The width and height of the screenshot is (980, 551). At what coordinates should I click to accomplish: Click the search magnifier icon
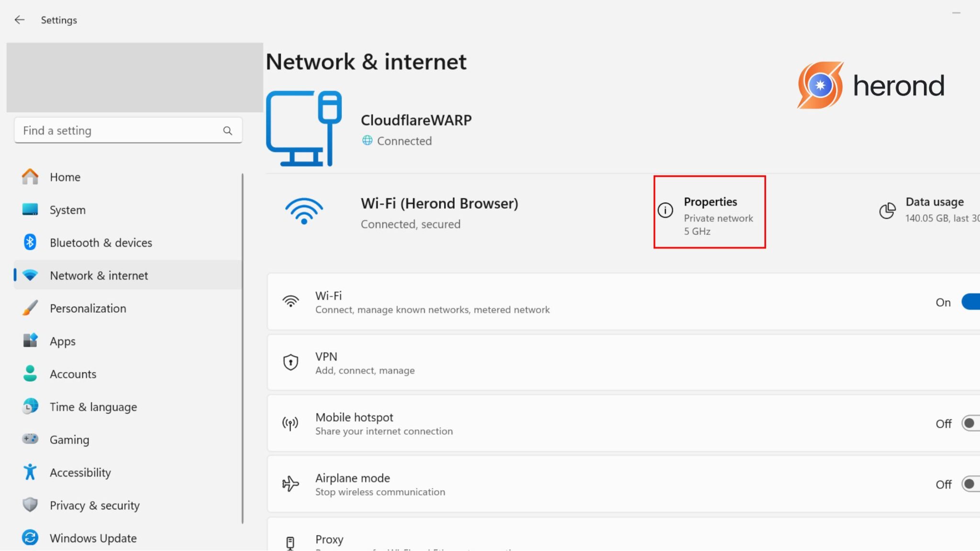pyautogui.click(x=228, y=131)
